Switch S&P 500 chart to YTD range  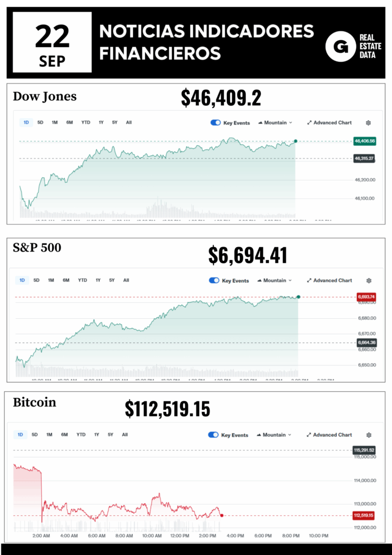coord(82,280)
